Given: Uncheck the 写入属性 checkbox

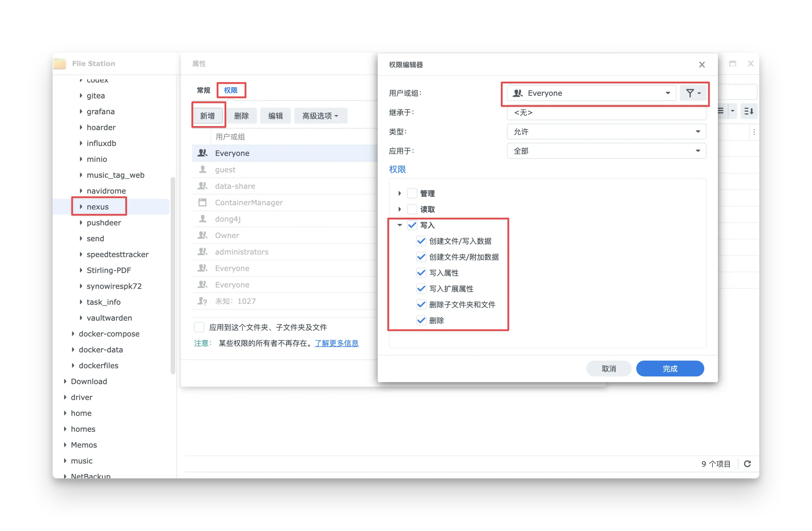Looking at the screenshot, I should tap(421, 273).
